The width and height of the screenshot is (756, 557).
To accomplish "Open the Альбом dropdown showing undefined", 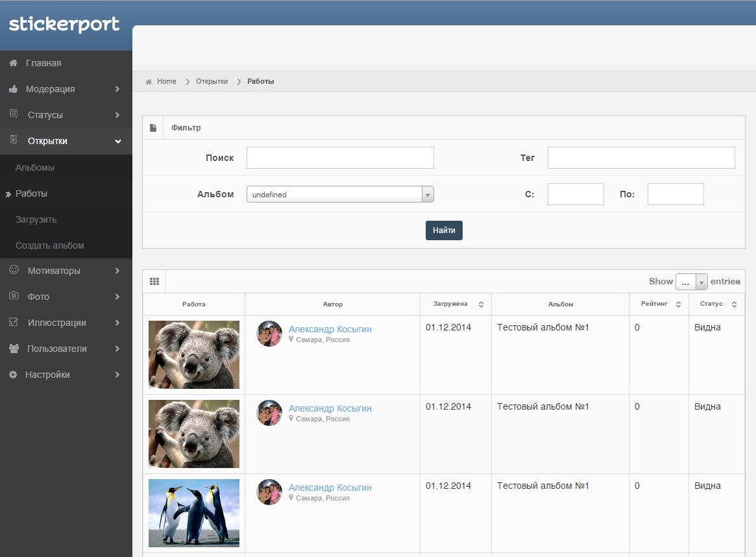I will [x=340, y=194].
